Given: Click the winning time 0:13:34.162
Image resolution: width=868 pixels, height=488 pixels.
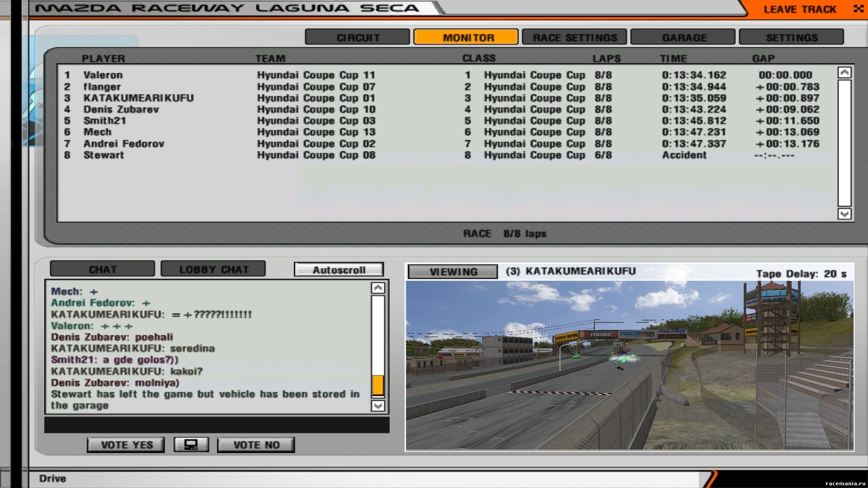Looking at the screenshot, I should (694, 75).
